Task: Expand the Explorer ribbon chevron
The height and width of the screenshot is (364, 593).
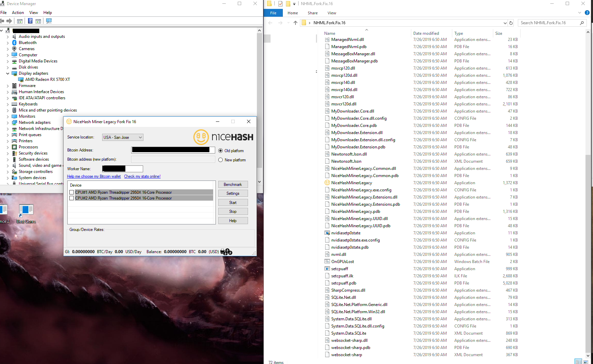Action: 580,13
